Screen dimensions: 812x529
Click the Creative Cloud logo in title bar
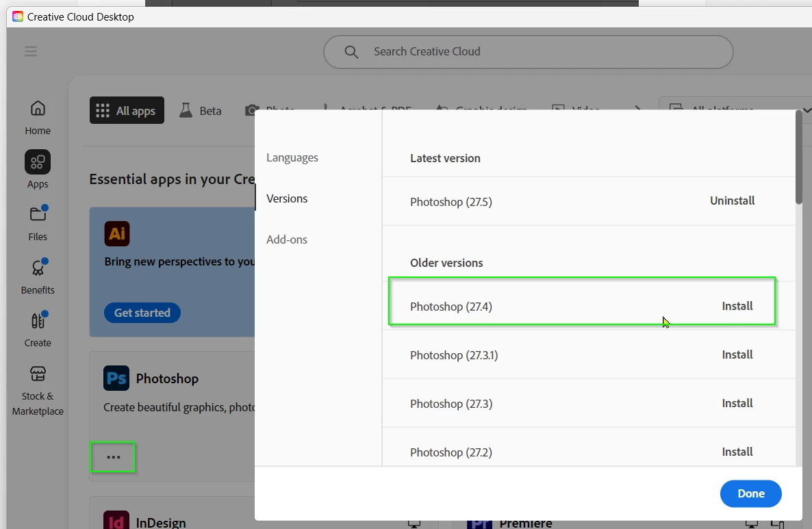pyautogui.click(x=18, y=16)
